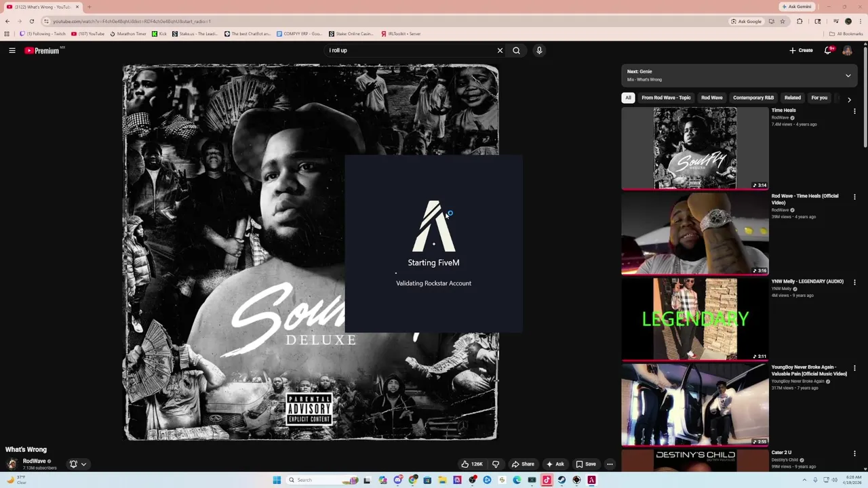This screenshot has height=488, width=868.
Task: Select the 'Contemporary R&B' chip
Action: pos(753,98)
